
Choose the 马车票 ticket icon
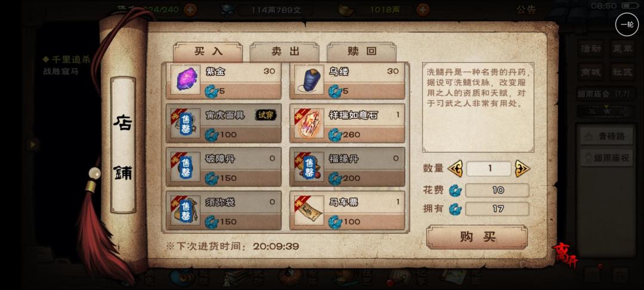pyautogui.click(x=309, y=210)
